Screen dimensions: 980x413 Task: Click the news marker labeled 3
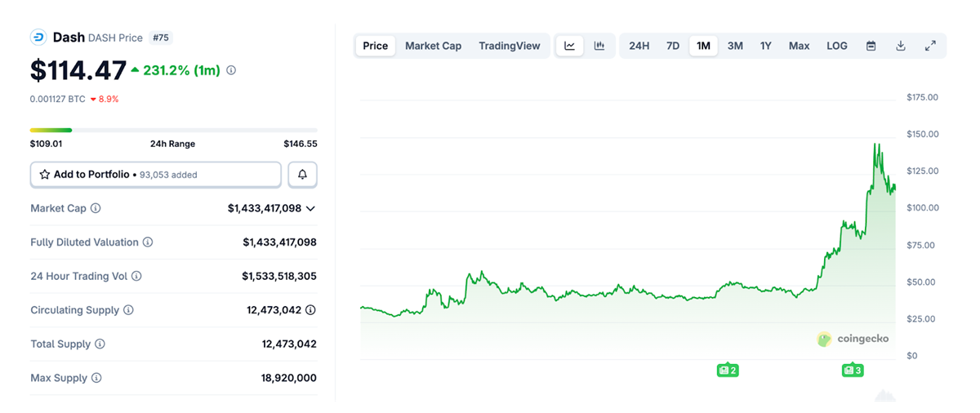point(853,371)
